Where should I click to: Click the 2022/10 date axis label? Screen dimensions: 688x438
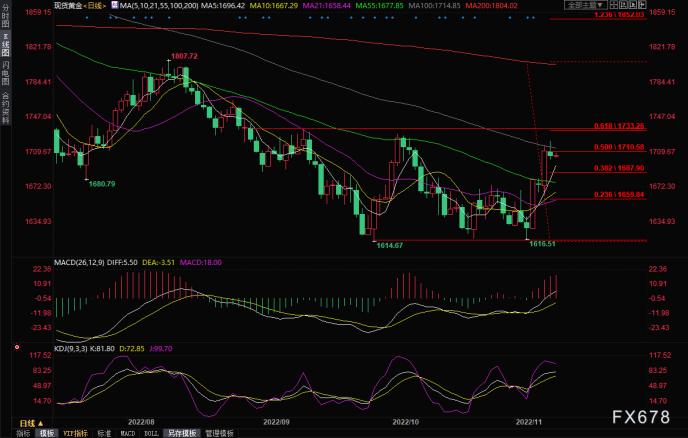[405, 422]
